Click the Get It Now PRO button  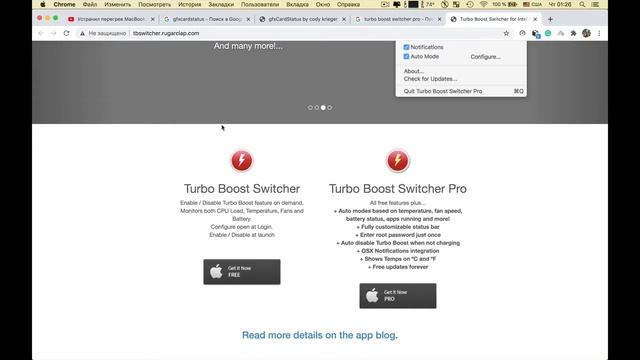click(398, 296)
